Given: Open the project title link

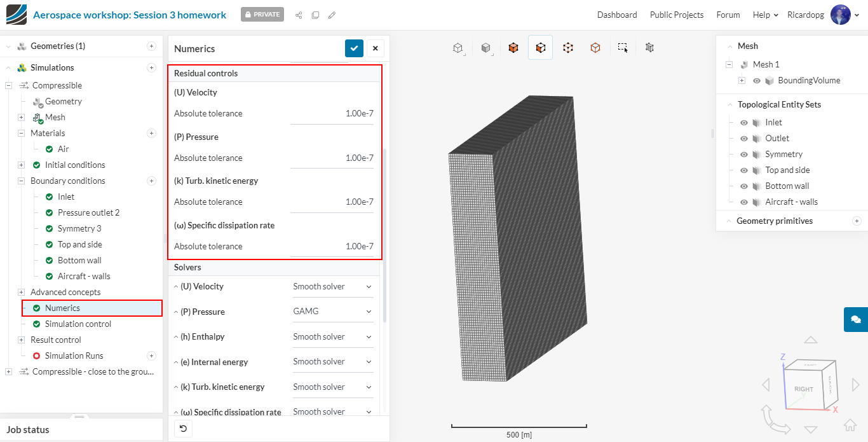Looking at the screenshot, I should pos(130,15).
